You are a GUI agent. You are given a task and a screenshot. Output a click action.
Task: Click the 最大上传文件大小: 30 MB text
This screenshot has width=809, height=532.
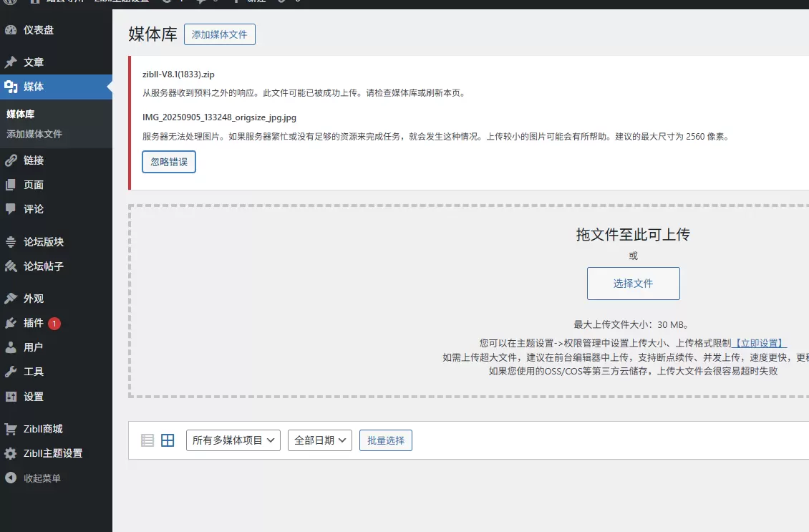[x=631, y=324]
